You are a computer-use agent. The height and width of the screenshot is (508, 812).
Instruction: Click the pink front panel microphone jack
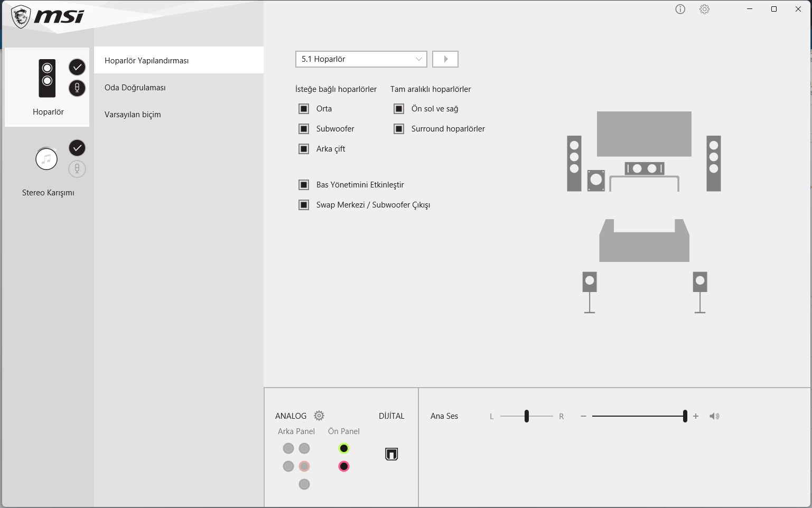(x=344, y=466)
